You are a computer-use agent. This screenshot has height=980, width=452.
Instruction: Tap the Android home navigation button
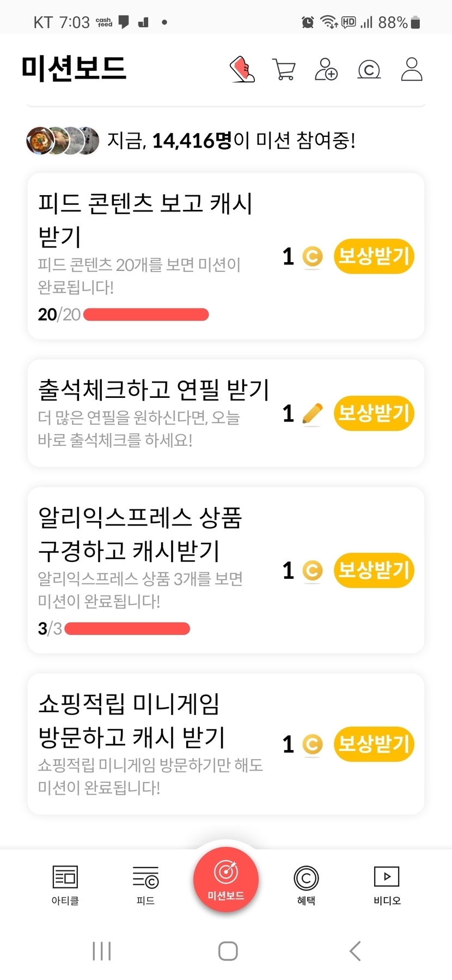[x=228, y=951]
